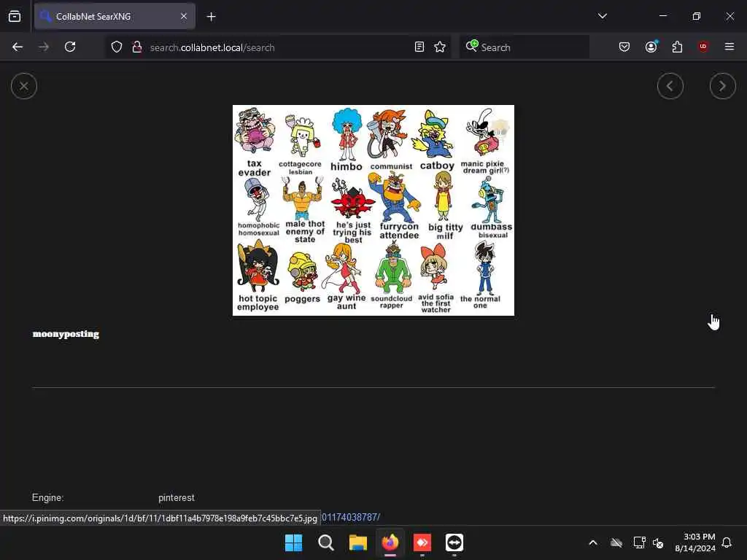Image resolution: width=747 pixels, height=560 pixels.
Task: Open Windows taskbar search
Action: click(x=326, y=542)
